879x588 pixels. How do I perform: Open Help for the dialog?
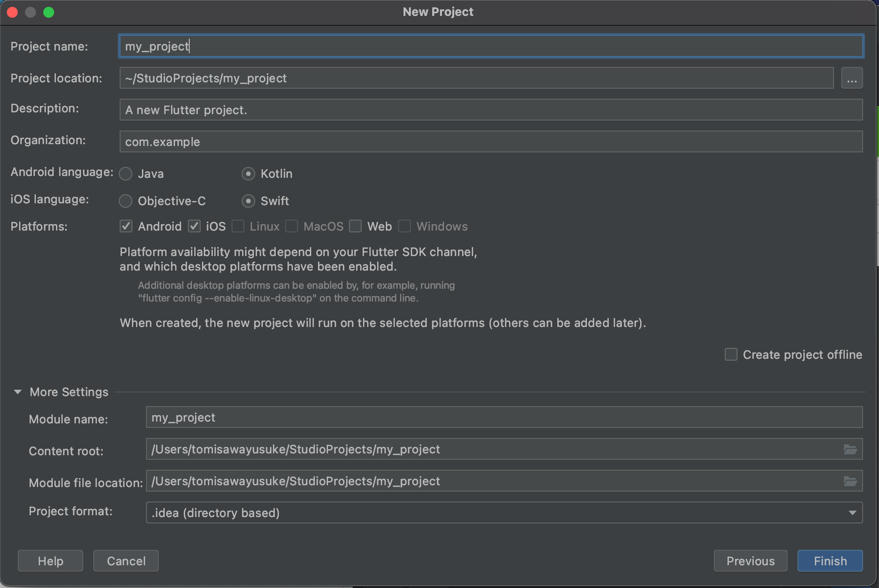51,561
